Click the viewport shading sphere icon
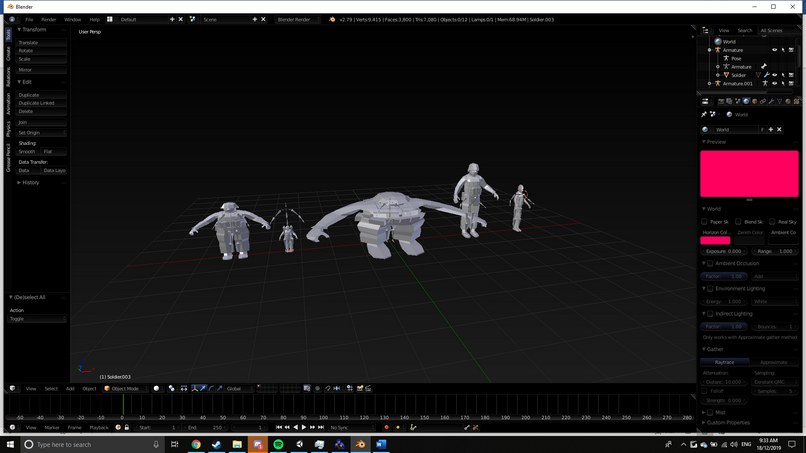The width and height of the screenshot is (806, 453). point(156,388)
